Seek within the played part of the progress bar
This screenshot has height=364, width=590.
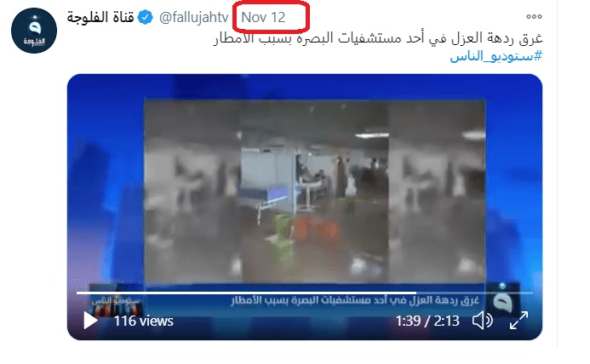[246, 293]
